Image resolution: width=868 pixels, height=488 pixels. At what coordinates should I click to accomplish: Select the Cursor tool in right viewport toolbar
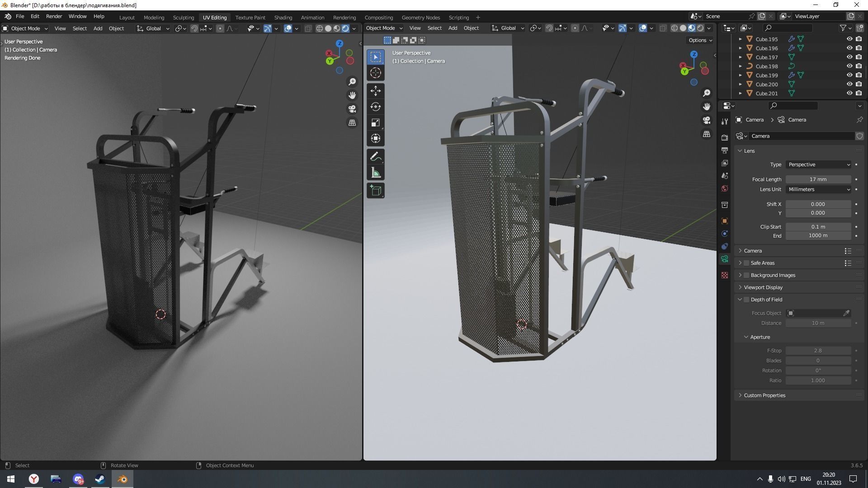(x=375, y=73)
